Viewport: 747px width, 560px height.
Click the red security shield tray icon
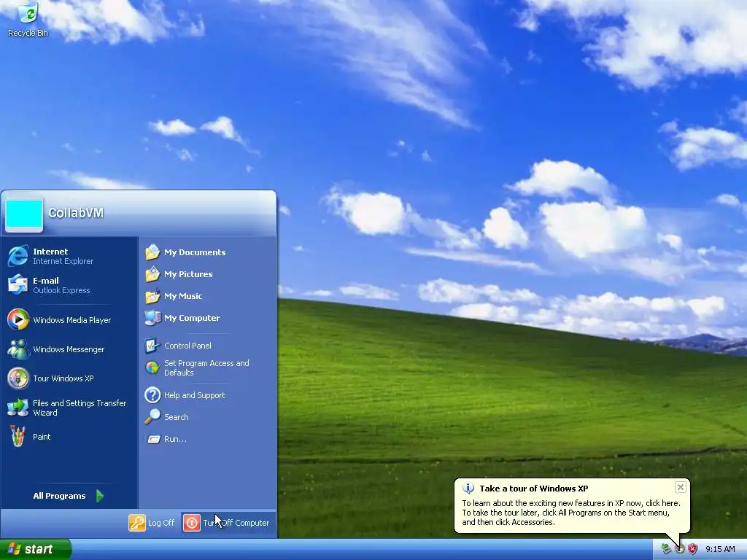tap(693, 549)
